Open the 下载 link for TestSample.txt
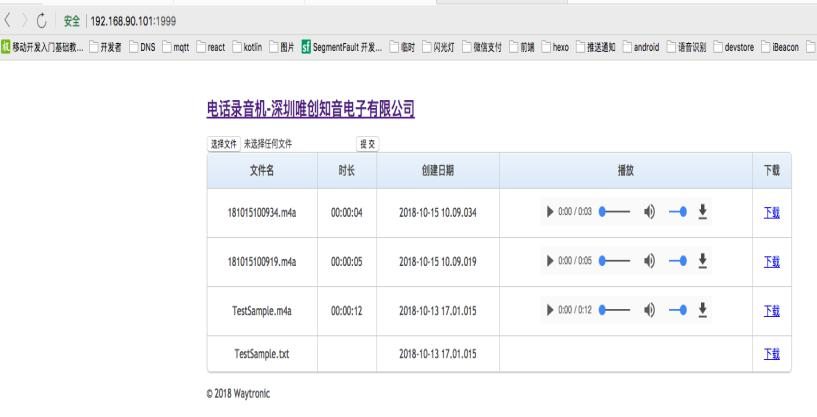 tap(771, 354)
